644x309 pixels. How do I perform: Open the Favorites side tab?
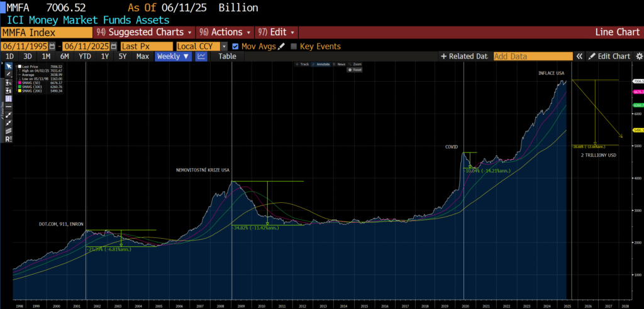(2, 110)
